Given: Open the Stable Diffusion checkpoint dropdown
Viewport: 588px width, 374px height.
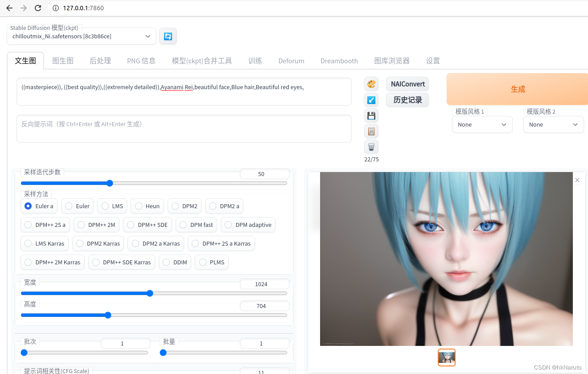Looking at the screenshot, I should [82, 37].
